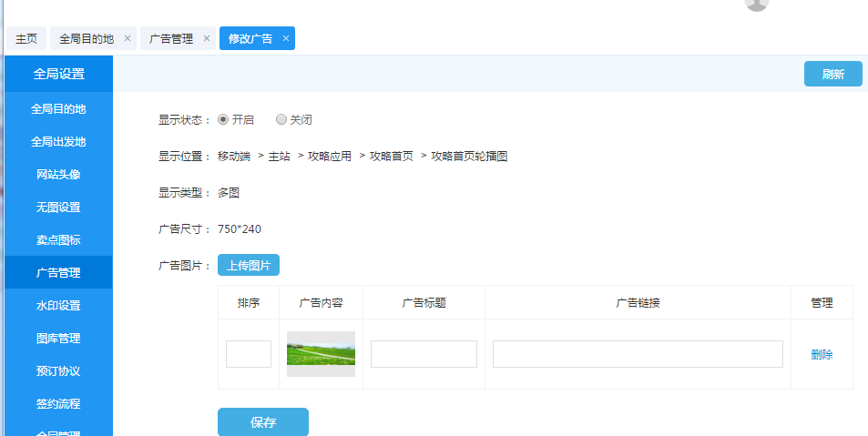
Task: Close the 广告管理 tab
Action: click(207, 38)
